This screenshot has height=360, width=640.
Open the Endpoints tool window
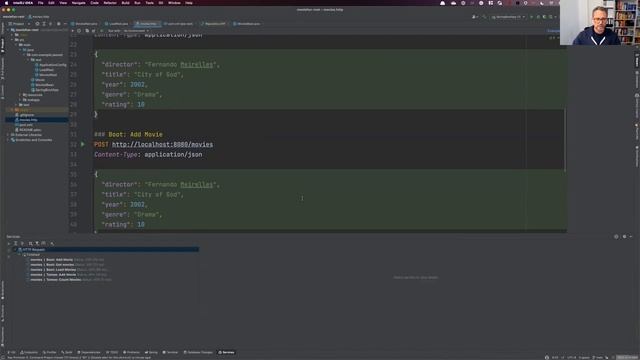click(29, 352)
